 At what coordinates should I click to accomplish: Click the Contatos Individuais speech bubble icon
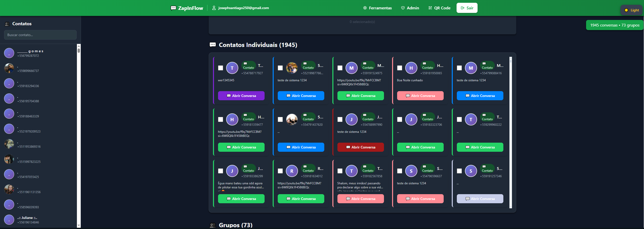click(x=213, y=45)
